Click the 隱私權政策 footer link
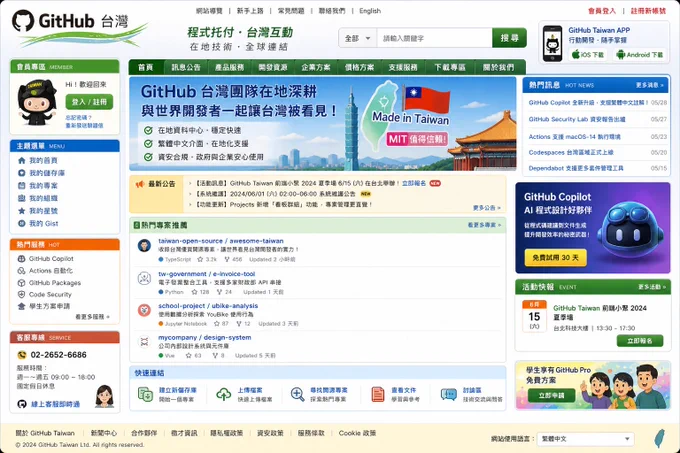Viewport: 680px width, 453px height. coord(227,433)
